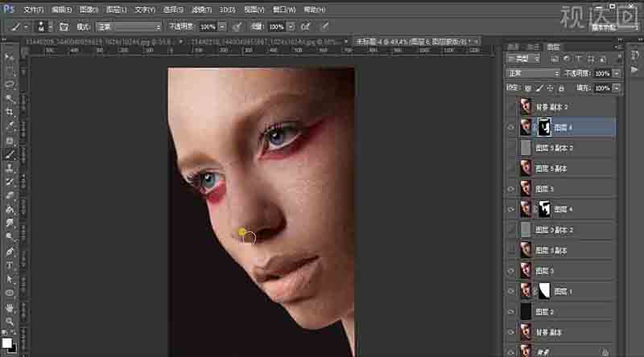This screenshot has width=644, height=357.
Task: Click the foreground color swatch
Action: tap(6, 343)
